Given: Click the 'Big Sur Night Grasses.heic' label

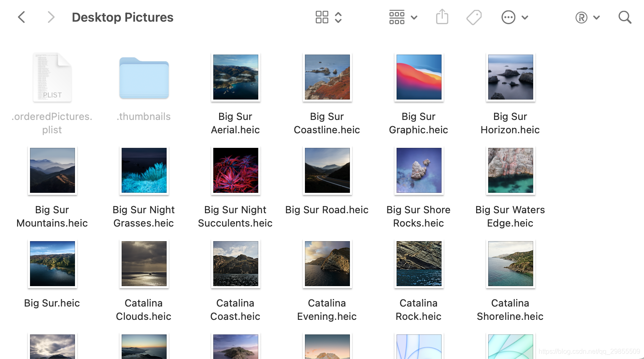Looking at the screenshot, I should tap(144, 217).
